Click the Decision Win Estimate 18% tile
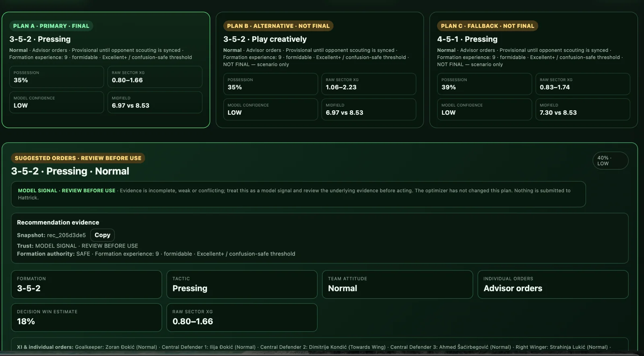The width and height of the screenshot is (644, 356). point(87,317)
